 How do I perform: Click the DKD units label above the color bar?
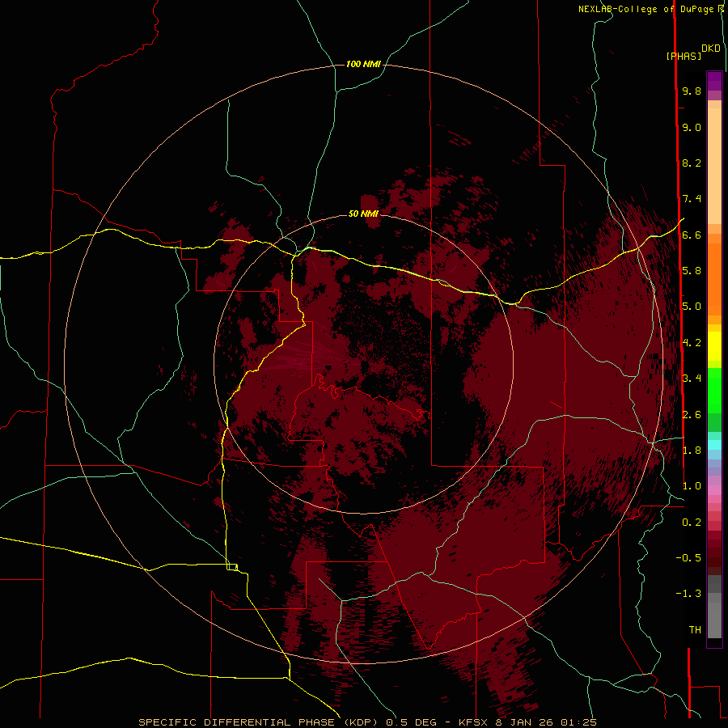(x=711, y=49)
